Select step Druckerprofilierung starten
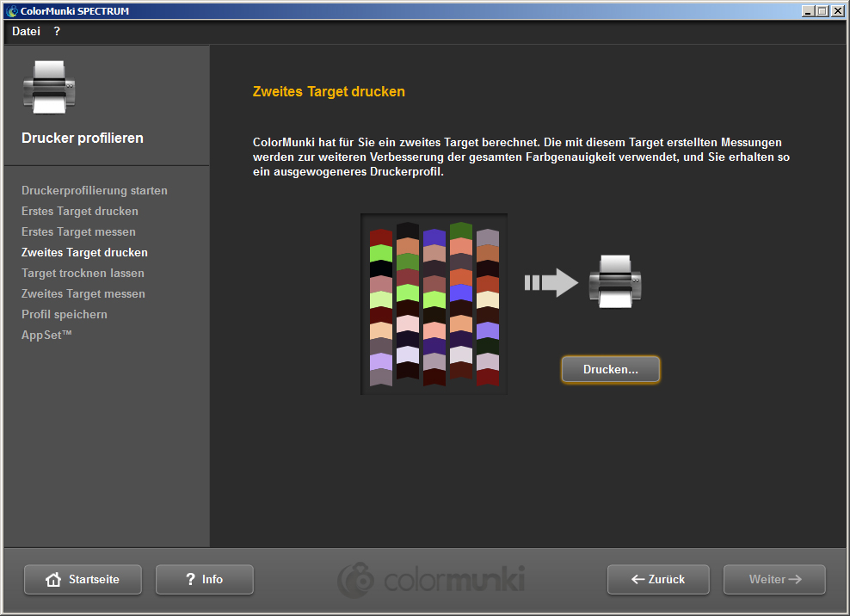 click(95, 190)
